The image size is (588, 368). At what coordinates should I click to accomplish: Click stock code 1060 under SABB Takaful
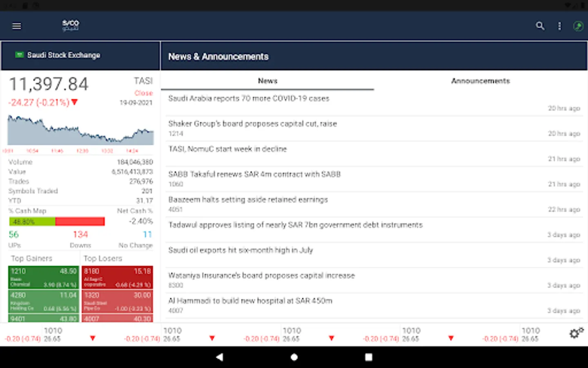(176, 184)
